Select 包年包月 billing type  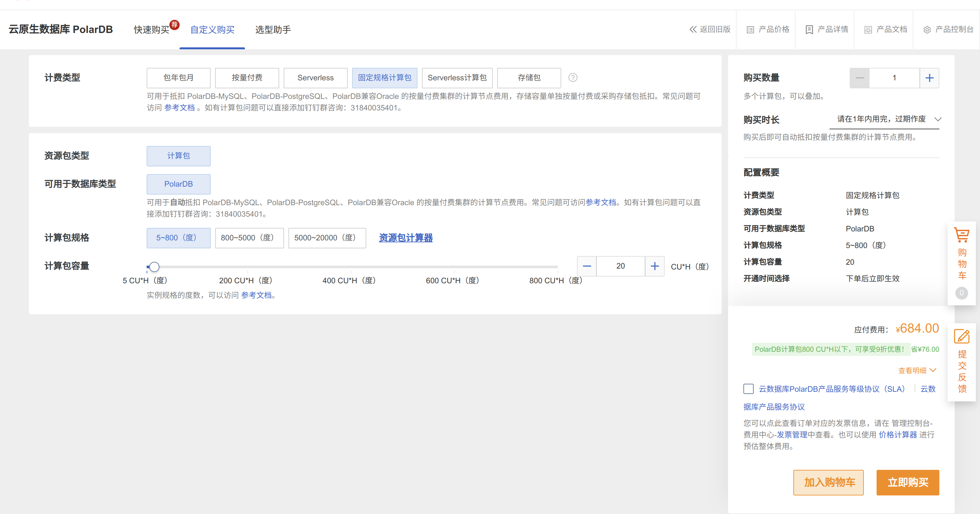point(178,77)
